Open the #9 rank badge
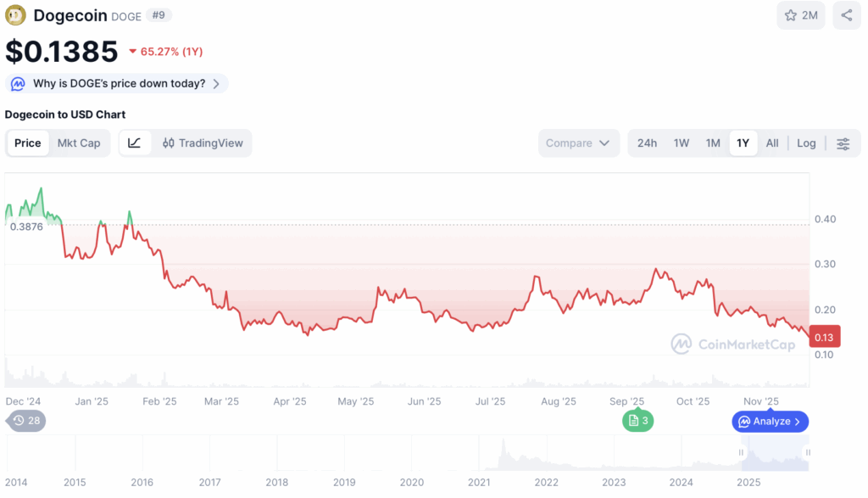Viewport: 868px width, 498px height. [x=159, y=14]
